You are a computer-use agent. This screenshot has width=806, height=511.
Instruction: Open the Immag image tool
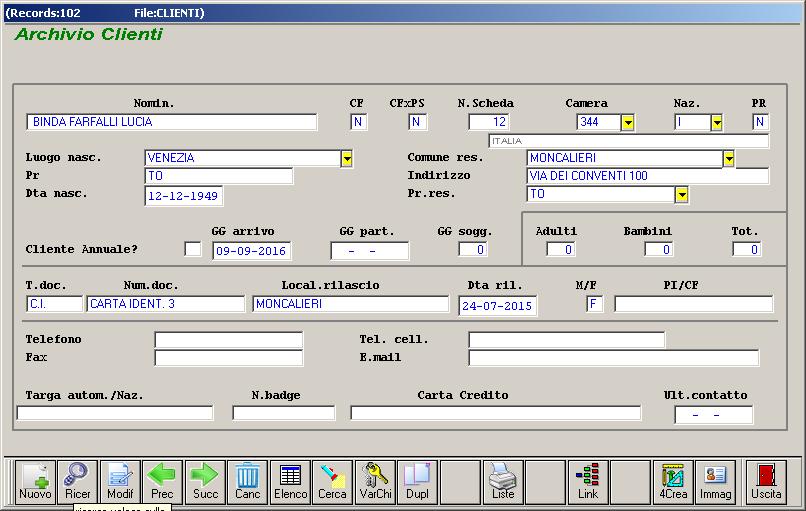click(x=716, y=482)
